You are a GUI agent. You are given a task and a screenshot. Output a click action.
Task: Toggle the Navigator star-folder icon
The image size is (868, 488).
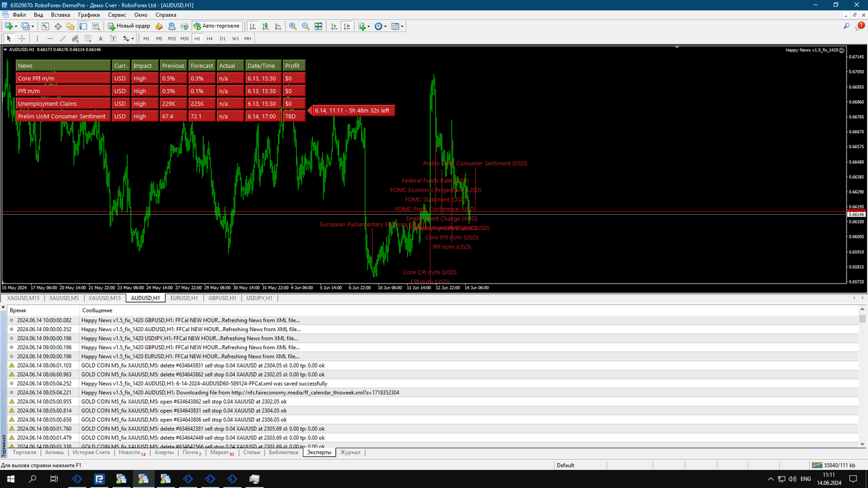[71, 26]
